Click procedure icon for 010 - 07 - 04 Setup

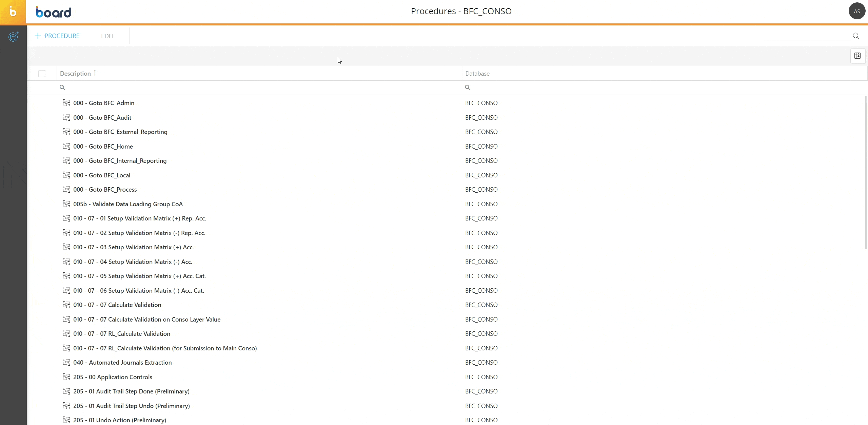tap(66, 262)
